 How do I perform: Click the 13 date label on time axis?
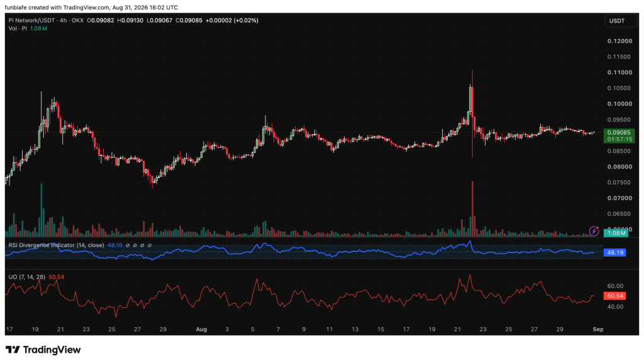point(355,329)
